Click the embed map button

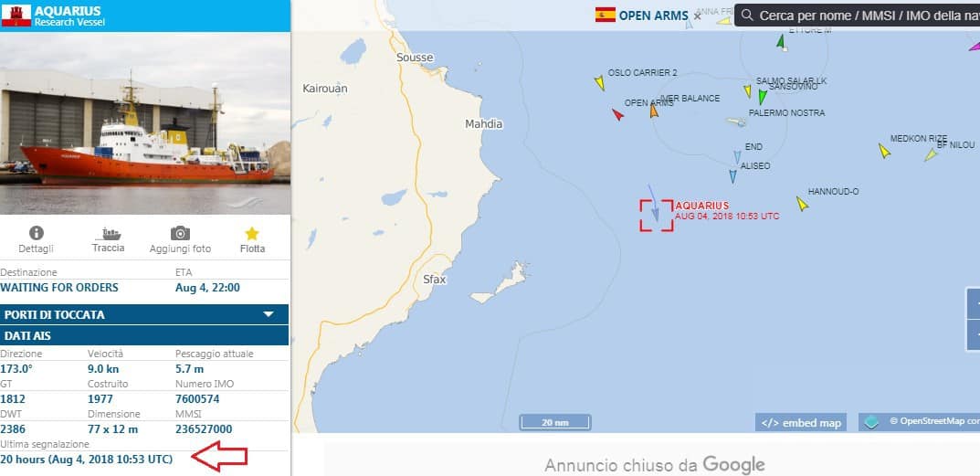(x=801, y=422)
